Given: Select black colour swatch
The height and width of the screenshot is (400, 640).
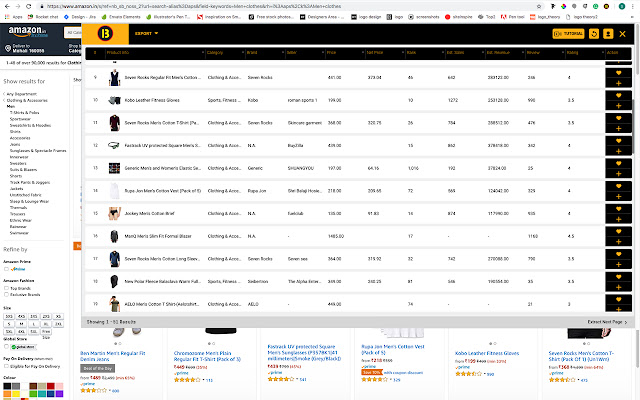Looking at the screenshot, I should [7, 386].
